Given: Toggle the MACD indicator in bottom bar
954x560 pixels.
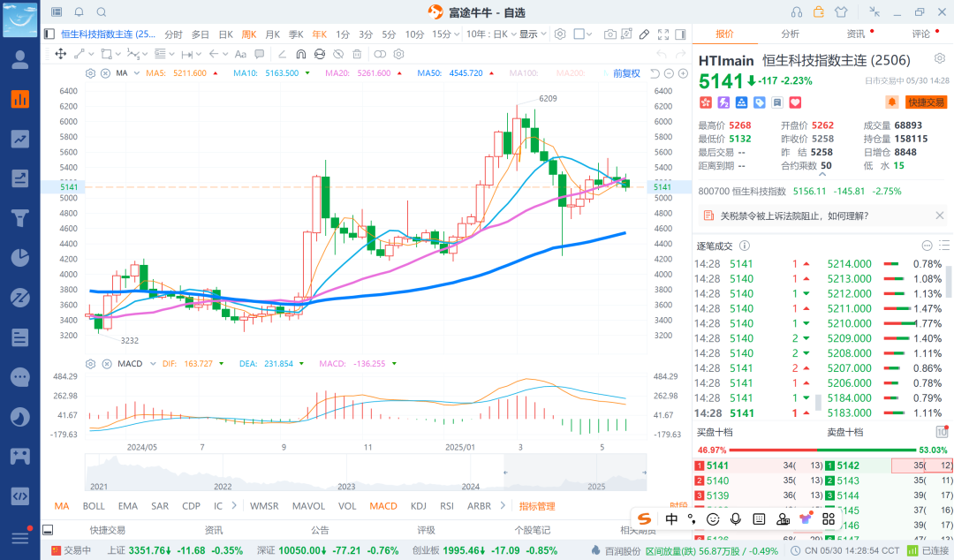Looking at the screenshot, I should tap(383, 506).
